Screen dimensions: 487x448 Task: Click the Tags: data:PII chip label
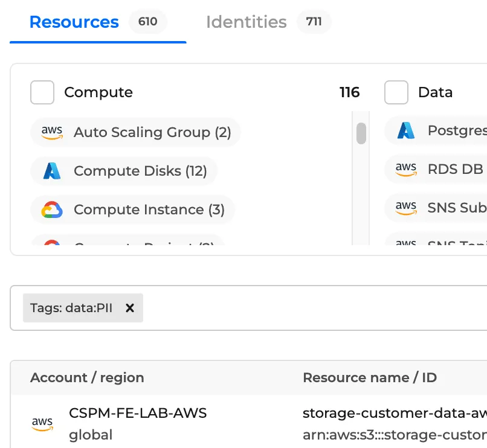[71, 308]
